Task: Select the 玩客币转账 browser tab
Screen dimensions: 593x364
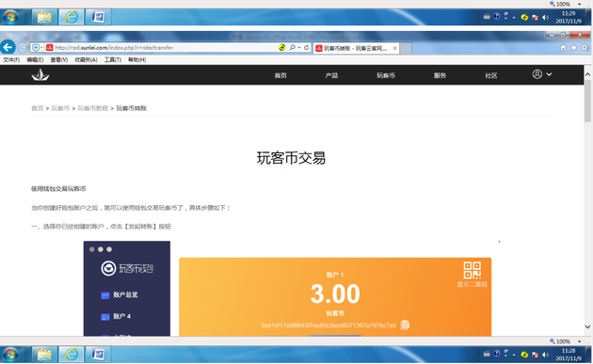Action: tap(355, 48)
